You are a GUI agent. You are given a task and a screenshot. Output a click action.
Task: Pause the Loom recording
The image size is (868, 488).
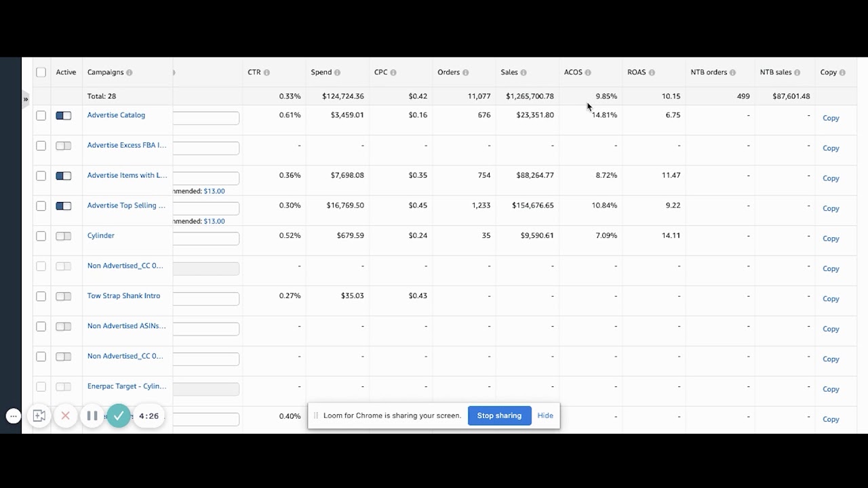pos(92,415)
